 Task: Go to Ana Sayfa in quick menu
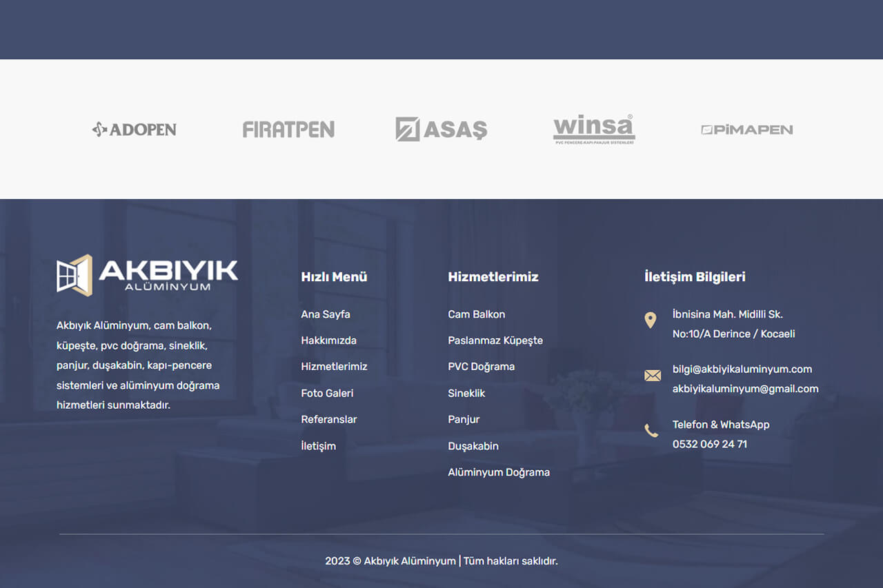[326, 314]
